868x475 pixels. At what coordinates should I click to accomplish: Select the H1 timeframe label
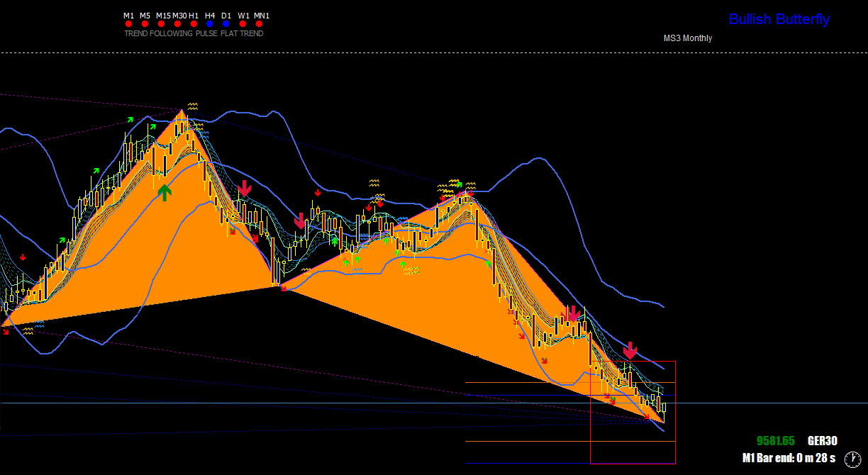(194, 16)
